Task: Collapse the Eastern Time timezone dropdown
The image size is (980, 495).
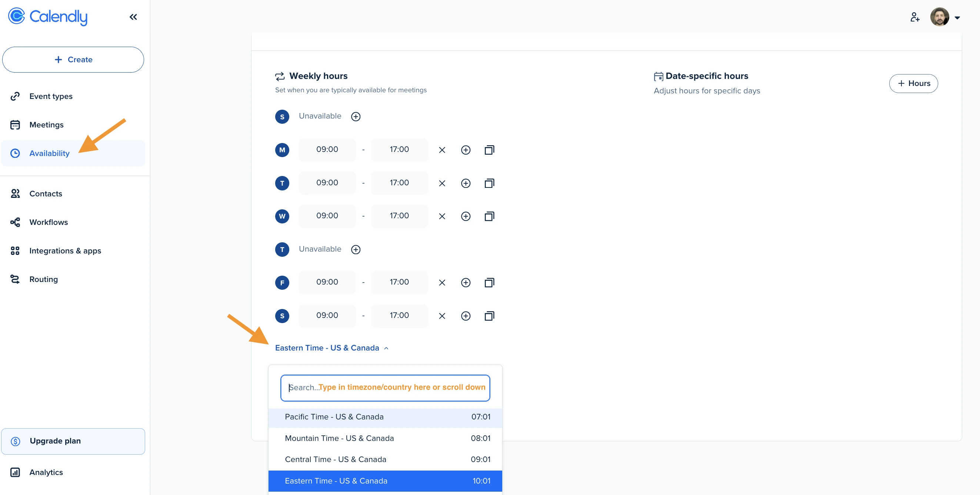Action: tap(332, 348)
